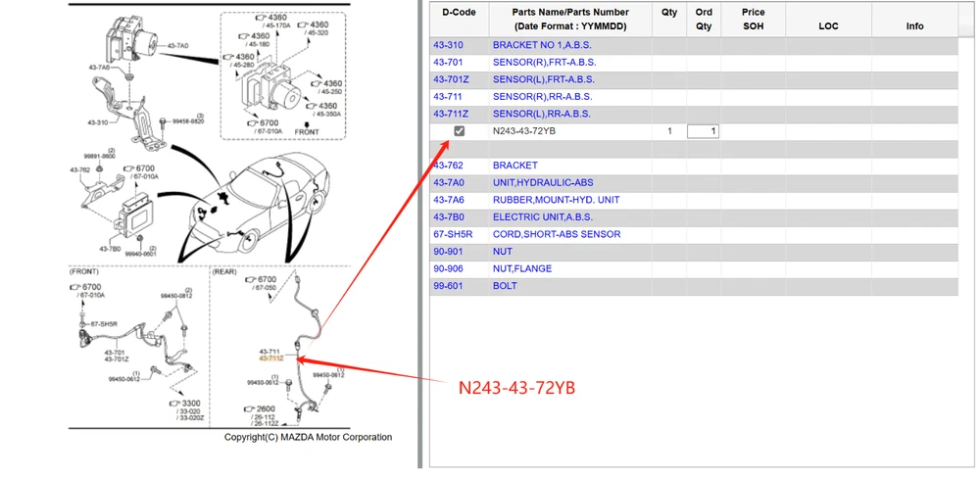Open the 99-601 BOLT entry
The width and height of the screenshot is (980, 477).
tap(505, 286)
